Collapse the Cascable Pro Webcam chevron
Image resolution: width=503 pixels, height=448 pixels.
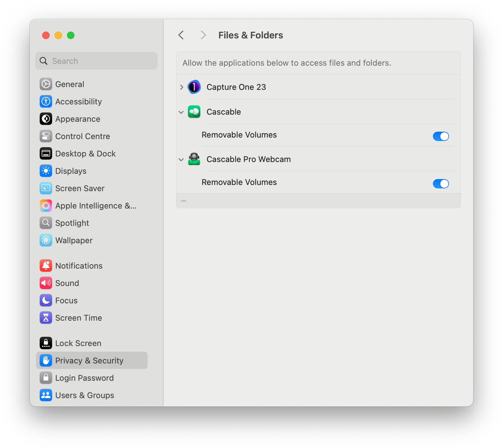[x=181, y=160]
